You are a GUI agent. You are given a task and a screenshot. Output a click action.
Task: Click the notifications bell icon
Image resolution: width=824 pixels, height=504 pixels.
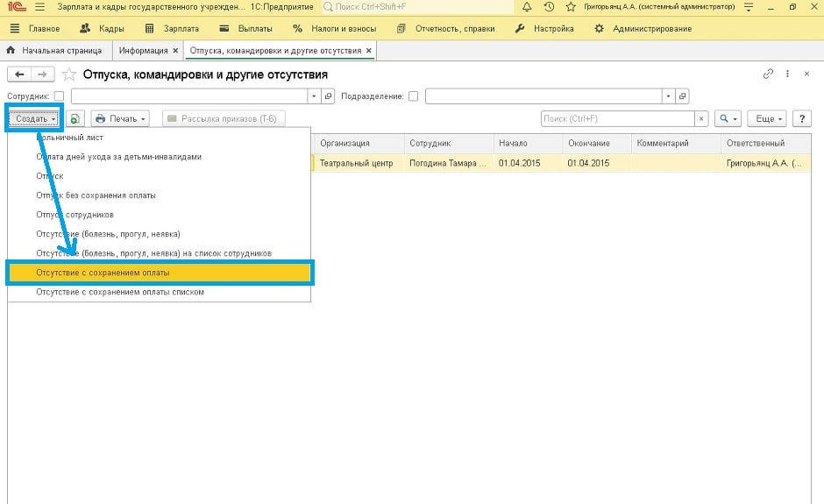click(x=526, y=7)
